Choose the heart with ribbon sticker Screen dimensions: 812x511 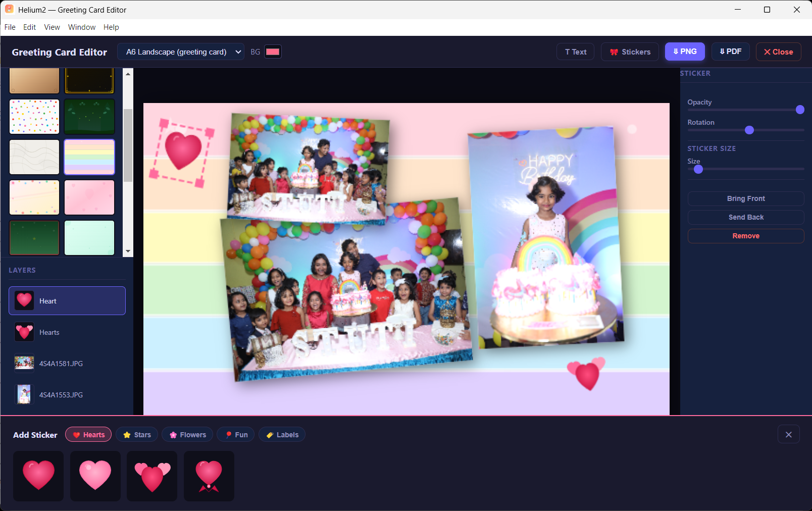click(x=209, y=475)
